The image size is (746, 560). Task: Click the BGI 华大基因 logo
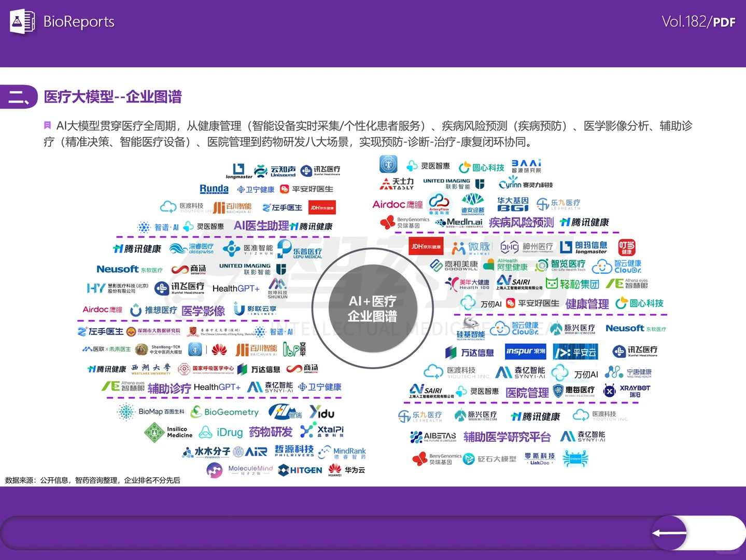click(x=512, y=203)
